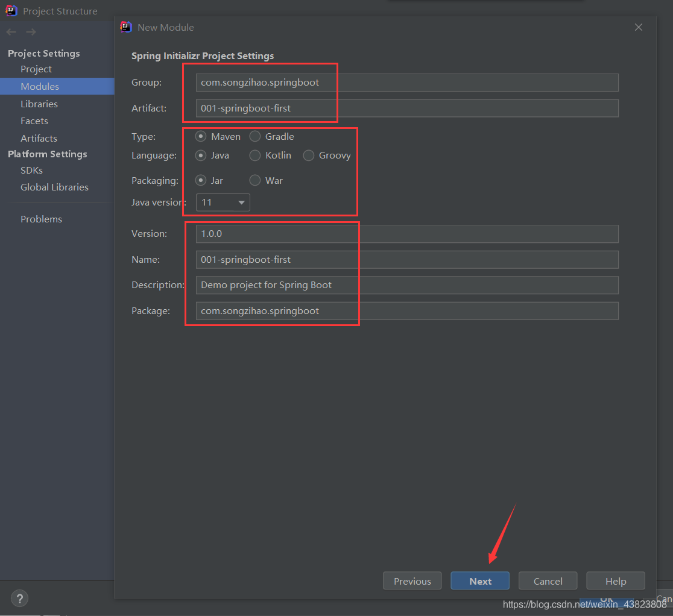Image resolution: width=673 pixels, height=616 pixels.
Task: Open Problems in the sidebar
Action: pyautogui.click(x=41, y=219)
